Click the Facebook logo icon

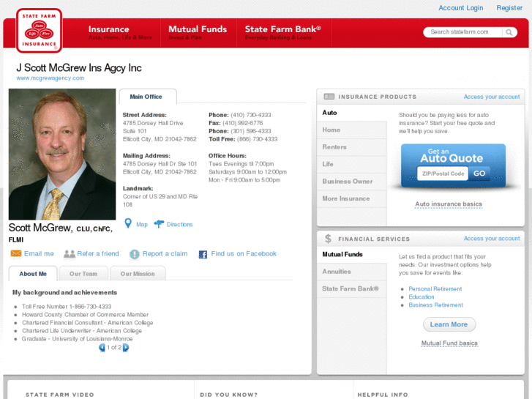click(x=203, y=254)
